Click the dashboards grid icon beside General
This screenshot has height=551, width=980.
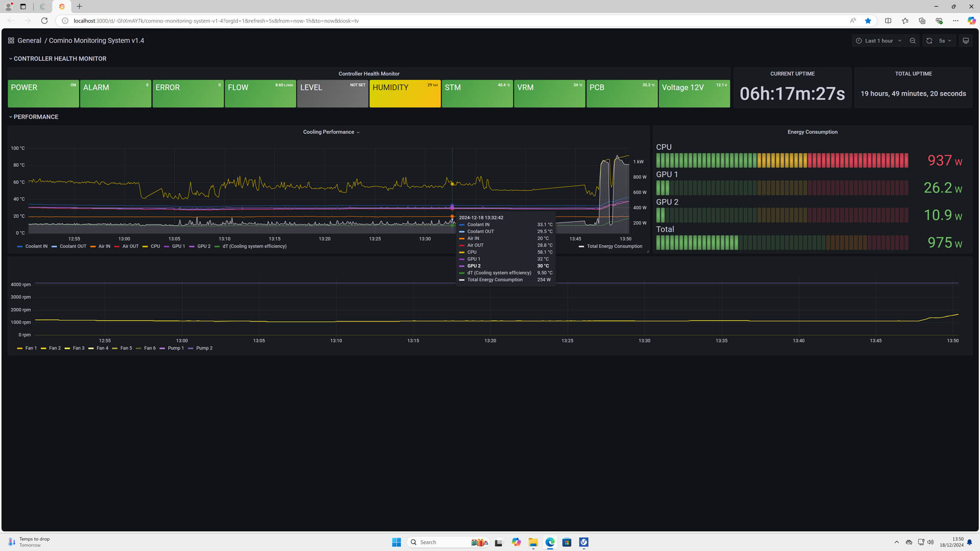pyautogui.click(x=11, y=40)
